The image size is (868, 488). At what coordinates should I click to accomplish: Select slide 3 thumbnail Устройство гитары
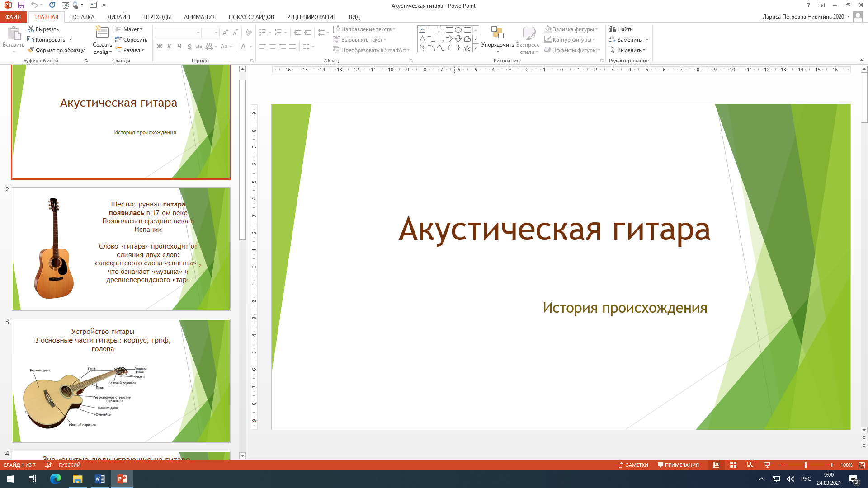pos(121,381)
